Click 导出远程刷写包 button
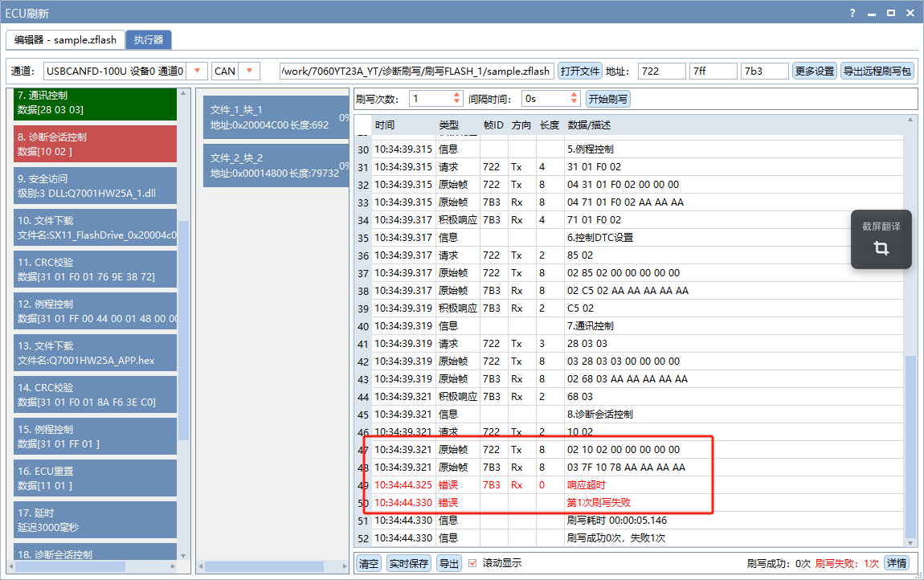Image resolution: width=924 pixels, height=580 pixels. click(x=877, y=71)
